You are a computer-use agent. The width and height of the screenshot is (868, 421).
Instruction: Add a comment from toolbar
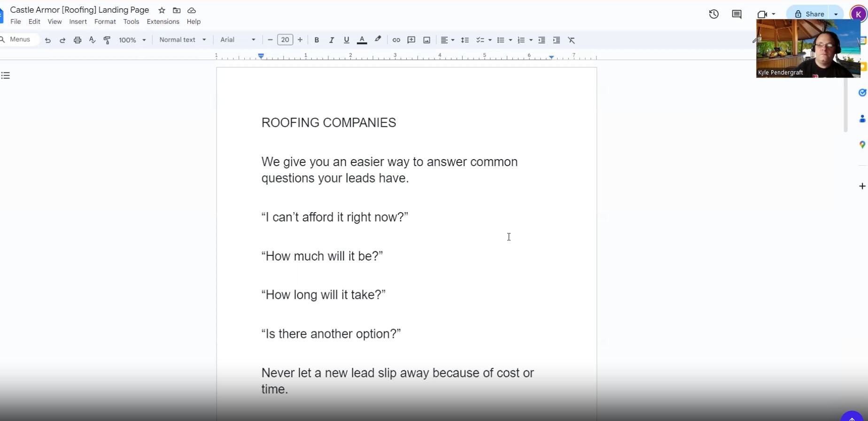tap(411, 40)
